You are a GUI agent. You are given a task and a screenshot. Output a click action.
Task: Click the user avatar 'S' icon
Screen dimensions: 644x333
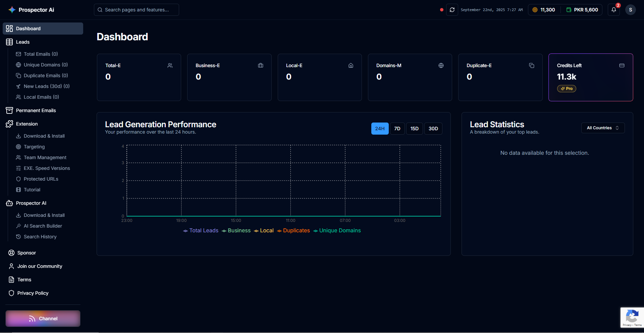(630, 10)
